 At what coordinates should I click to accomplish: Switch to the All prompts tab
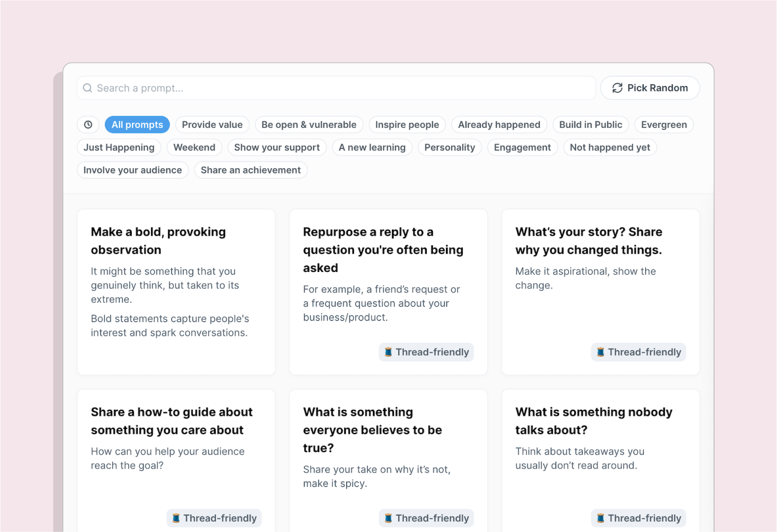pyautogui.click(x=137, y=124)
